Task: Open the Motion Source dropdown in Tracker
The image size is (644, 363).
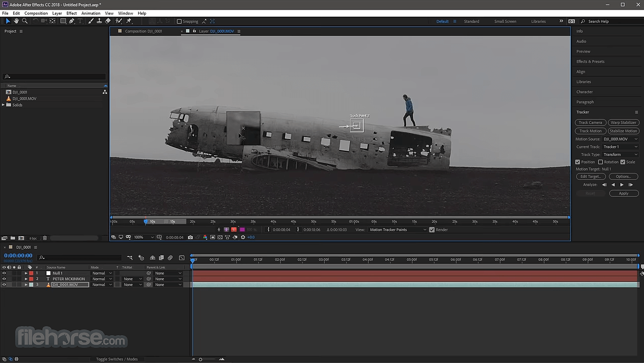Action: pyautogui.click(x=620, y=139)
